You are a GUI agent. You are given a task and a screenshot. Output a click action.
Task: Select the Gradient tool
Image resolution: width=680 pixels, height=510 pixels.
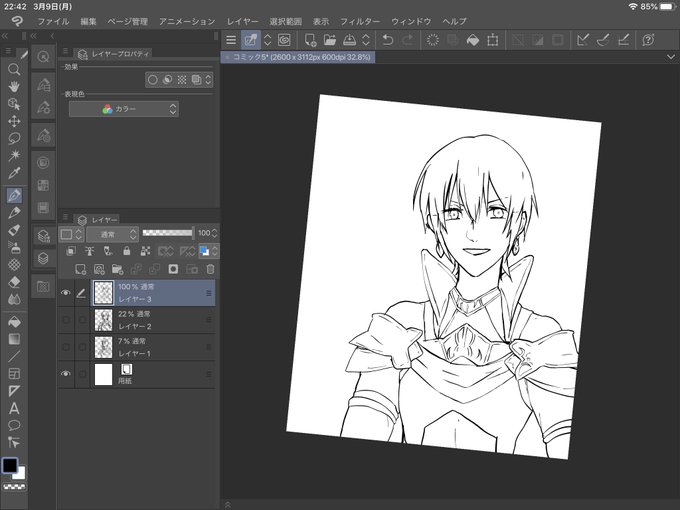point(14,339)
